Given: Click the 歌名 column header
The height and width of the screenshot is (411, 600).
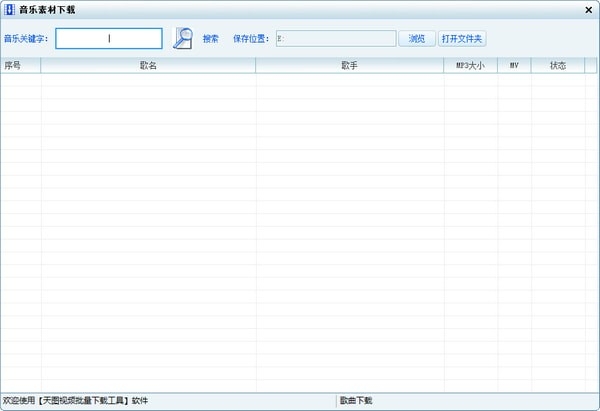Looking at the screenshot, I should pyautogui.click(x=148, y=65).
